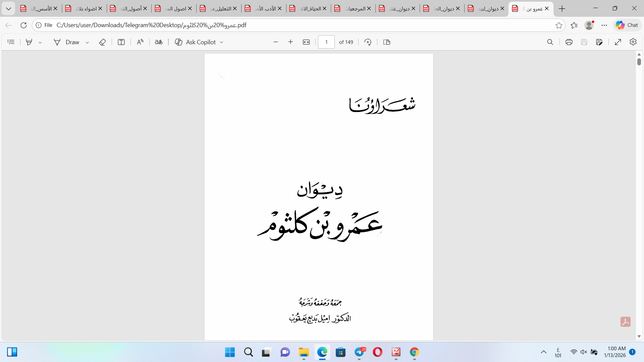Close the المرجعيات tab
Viewport: 644px width, 362px height.
[369, 9]
